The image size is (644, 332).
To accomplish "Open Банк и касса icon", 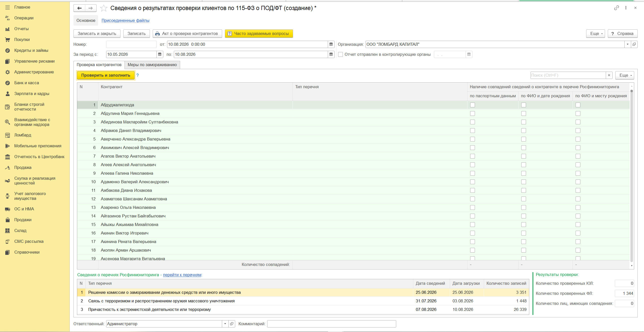I will pyautogui.click(x=8, y=83).
